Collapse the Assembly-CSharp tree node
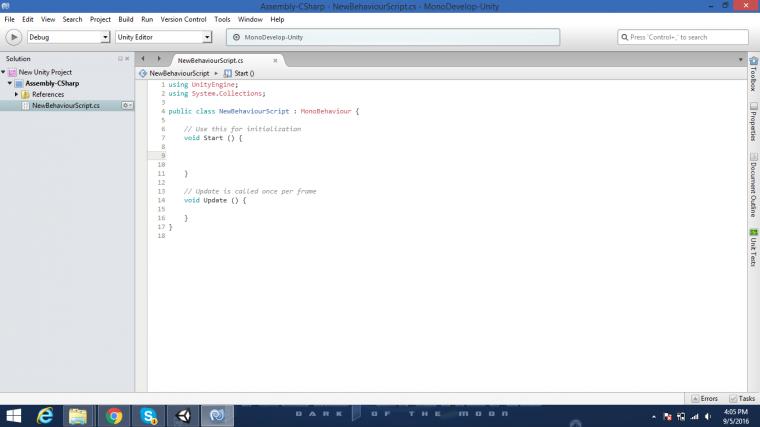The height and width of the screenshot is (427, 760). pos(10,83)
